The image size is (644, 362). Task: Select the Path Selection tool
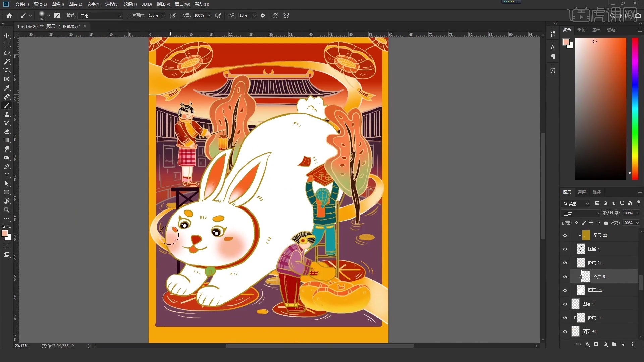click(x=7, y=184)
